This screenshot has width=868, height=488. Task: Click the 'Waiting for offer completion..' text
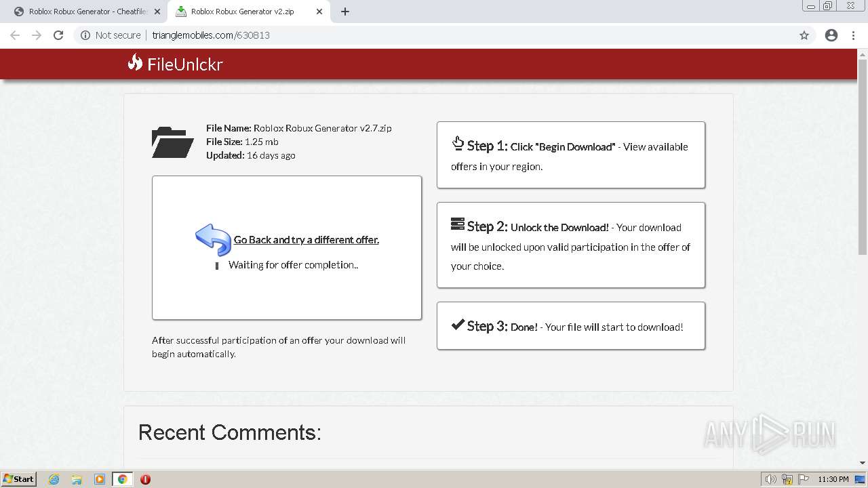(293, 265)
